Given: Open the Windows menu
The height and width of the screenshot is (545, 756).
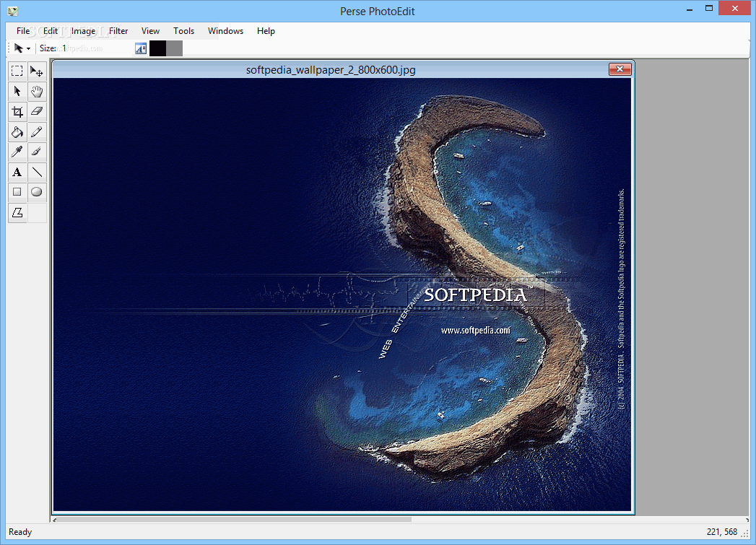Looking at the screenshot, I should click(225, 31).
